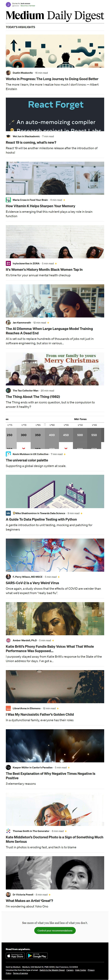Click the purple J profile avatar
110x980 pixels.
pos(8,5)
